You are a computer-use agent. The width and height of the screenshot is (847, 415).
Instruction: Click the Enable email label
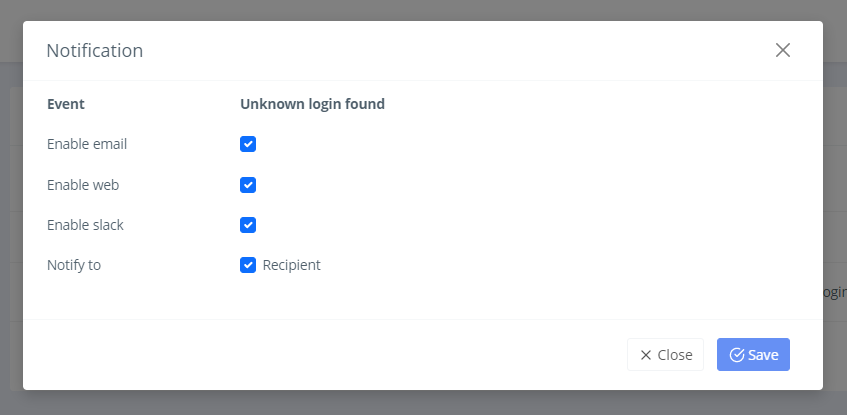(x=87, y=144)
